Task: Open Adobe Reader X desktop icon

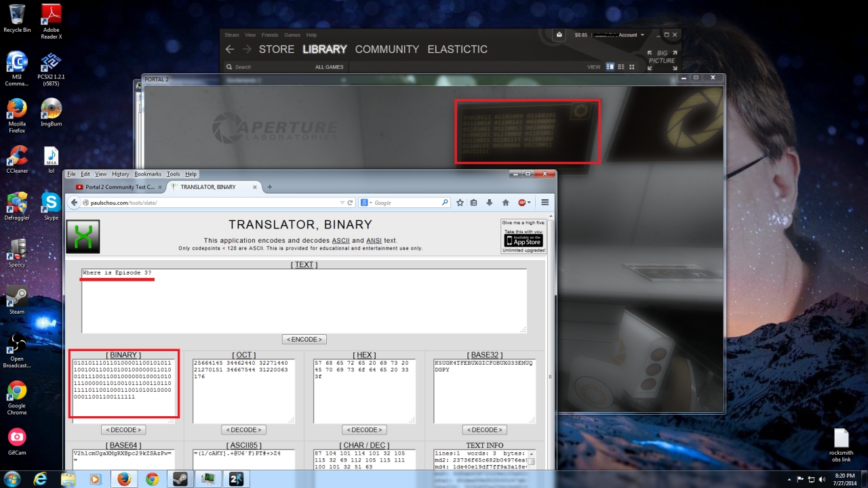Action: click(x=51, y=21)
